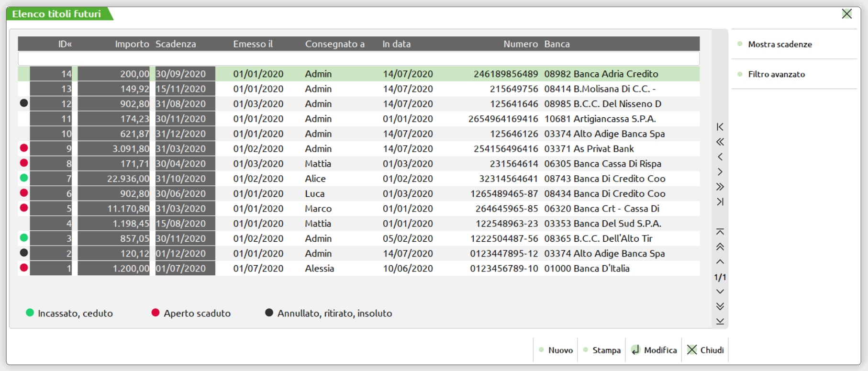The image size is (868, 371).
Task: Click the single right chevron navigation arrow
Action: point(720,172)
